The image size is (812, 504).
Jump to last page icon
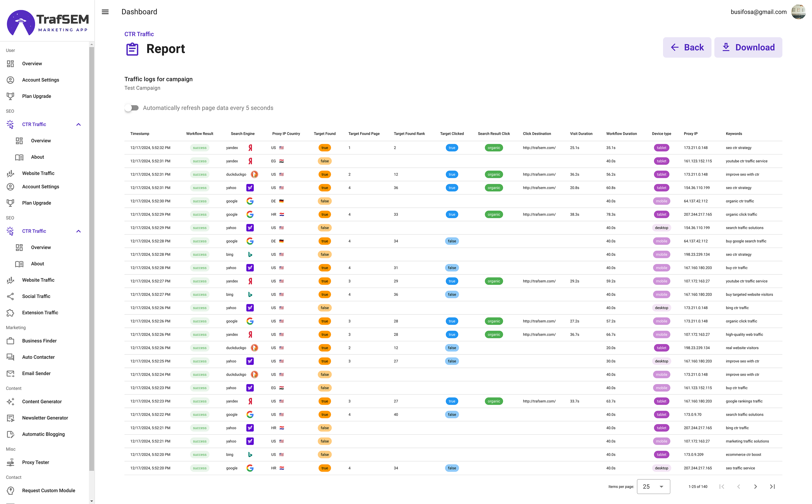point(772,487)
